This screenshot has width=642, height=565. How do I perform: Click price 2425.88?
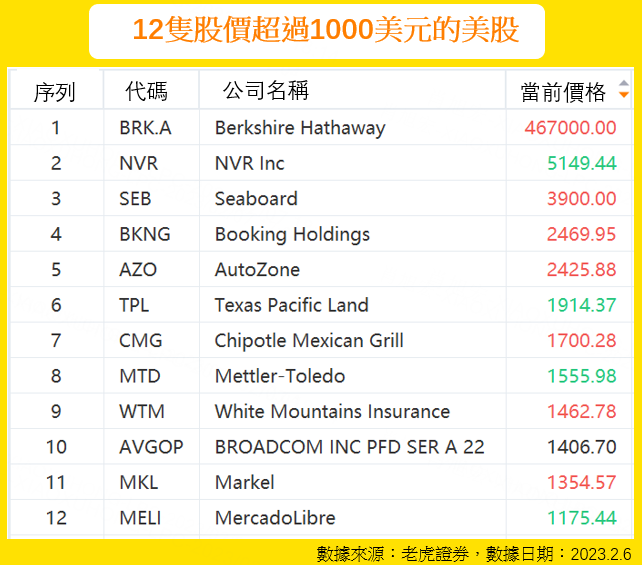[x=581, y=270]
